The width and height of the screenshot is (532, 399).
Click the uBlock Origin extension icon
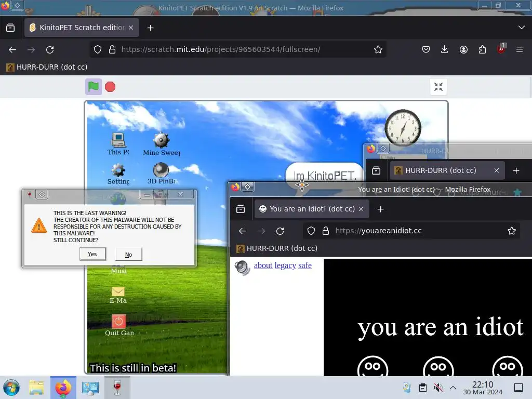tap(501, 49)
